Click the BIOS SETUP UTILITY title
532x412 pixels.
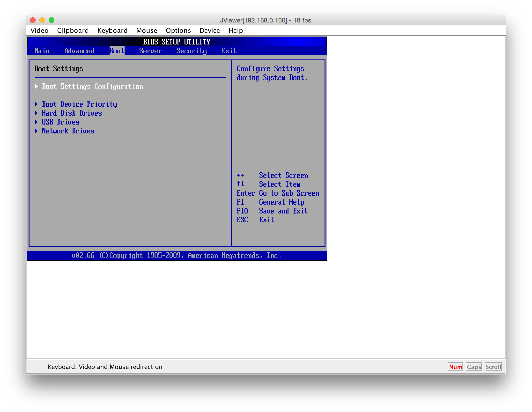point(177,42)
